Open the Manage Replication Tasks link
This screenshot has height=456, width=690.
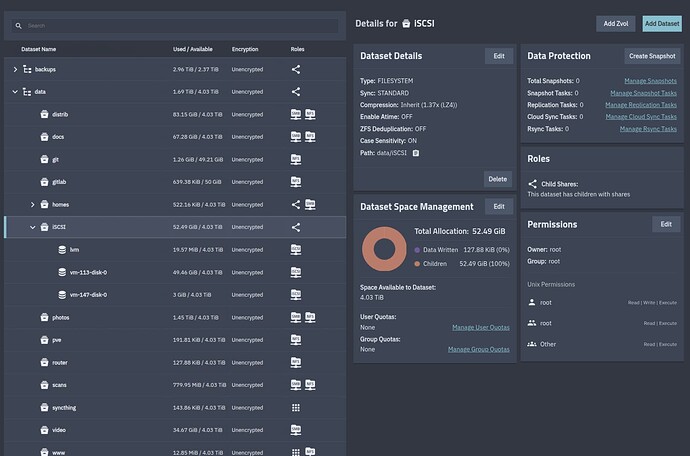(x=640, y=104)
